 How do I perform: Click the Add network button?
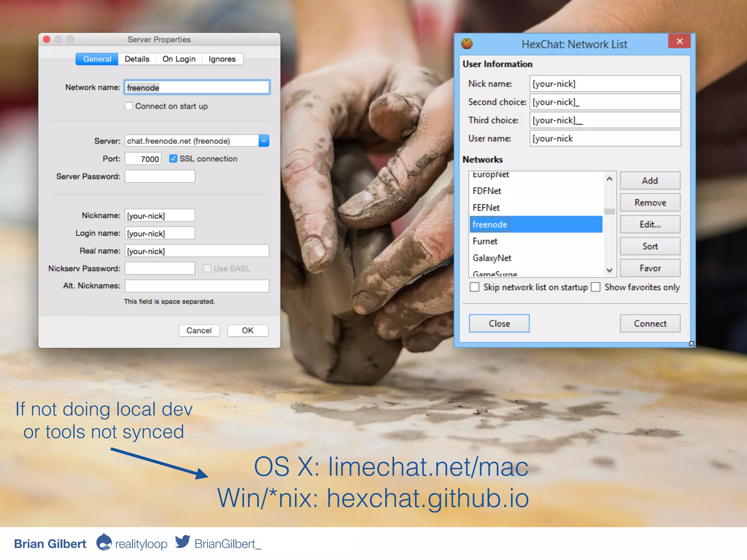(650, 180)
